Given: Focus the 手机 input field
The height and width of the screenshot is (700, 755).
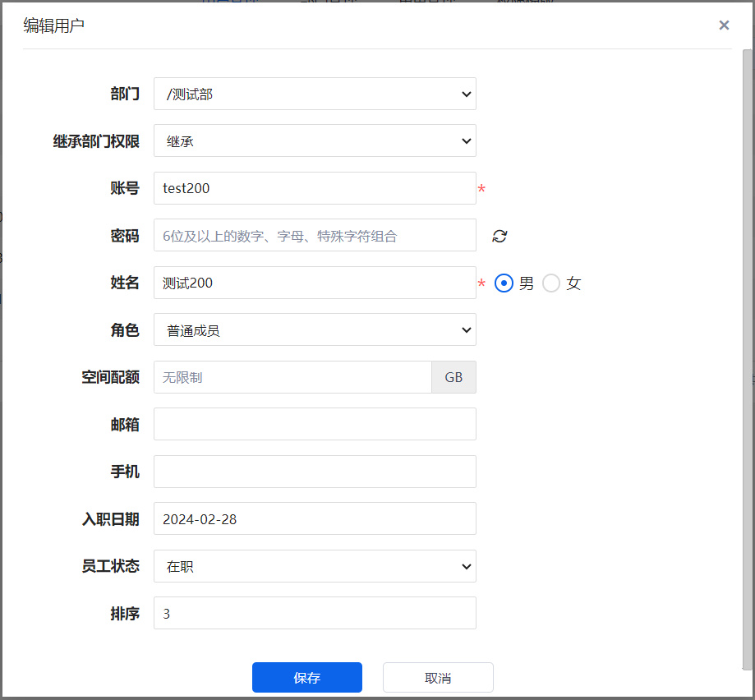Looking at the screenshot, I should [315, 472].
